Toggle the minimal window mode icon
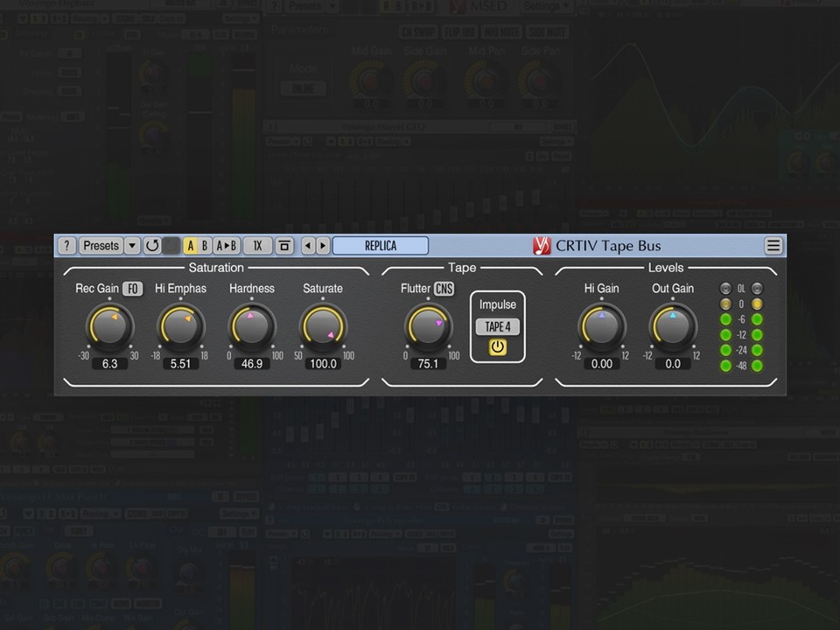The width and height of the screenshot is (840, 630). click(x=284, y=246)
